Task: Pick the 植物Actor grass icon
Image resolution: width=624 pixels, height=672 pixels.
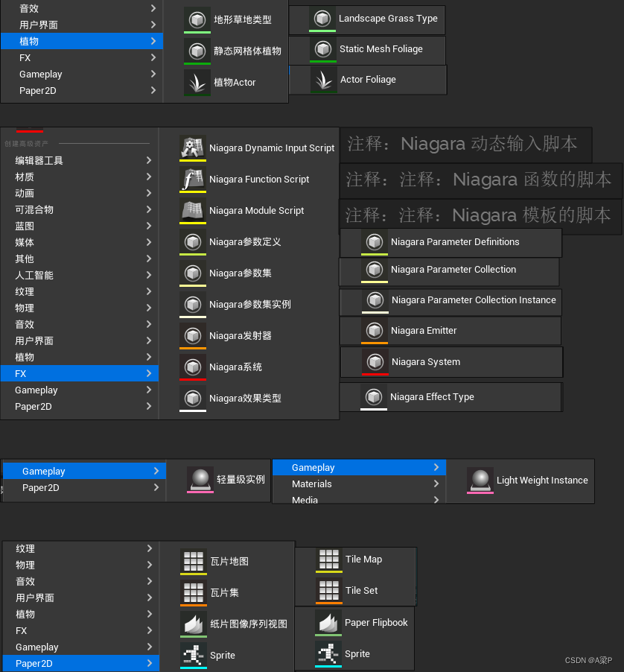Action: [197, 82]
